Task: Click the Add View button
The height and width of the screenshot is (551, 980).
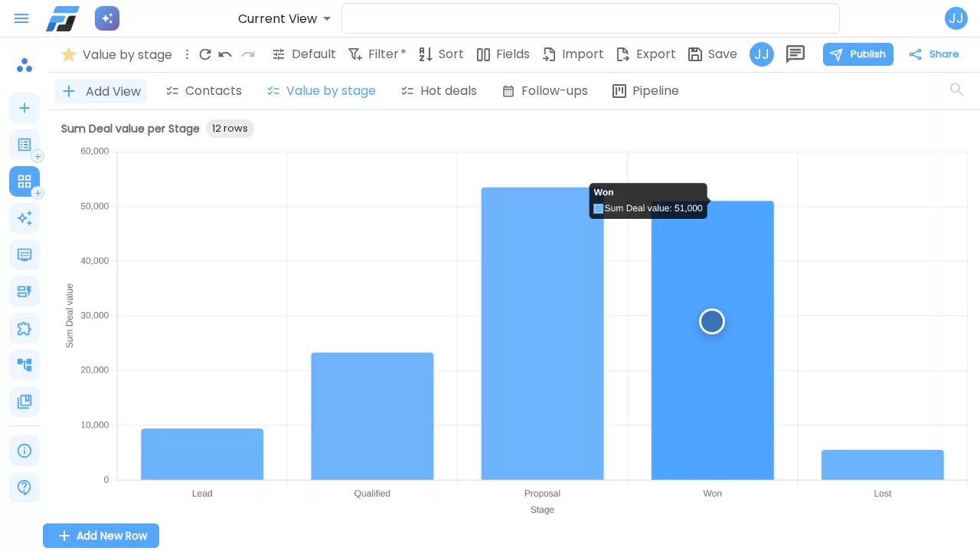Action: (101, 91)
